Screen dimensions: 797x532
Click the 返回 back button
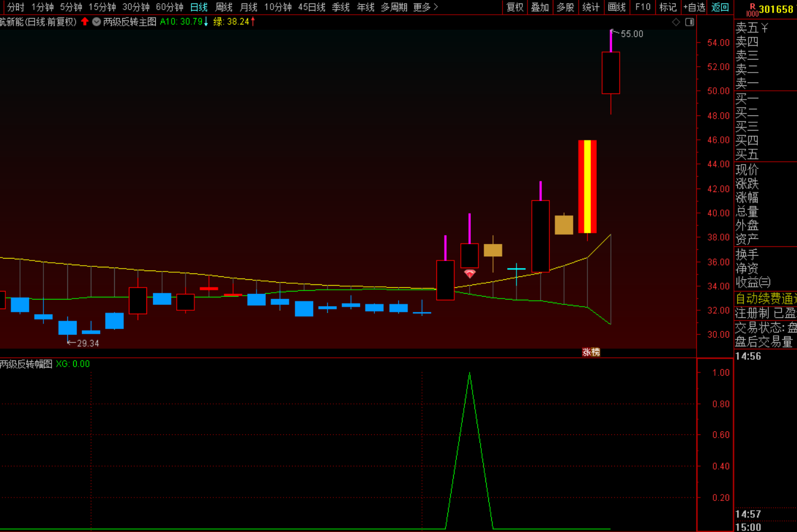point(720,7)
